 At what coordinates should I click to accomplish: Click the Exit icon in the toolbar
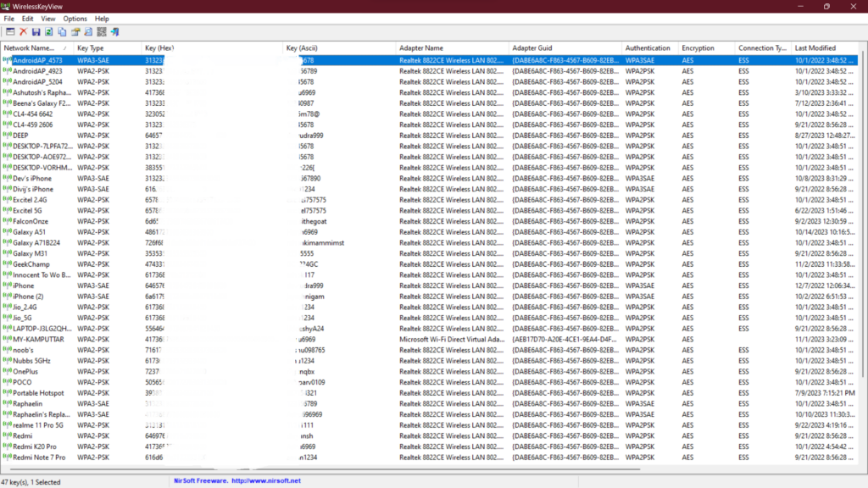114,31
